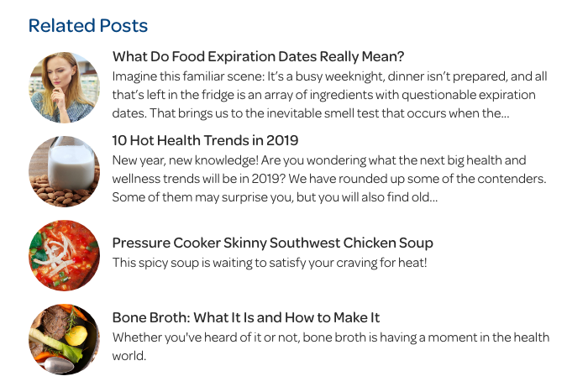
Task: Click the 'New year, new knowledge!' sentence
Action: [188, 159]
